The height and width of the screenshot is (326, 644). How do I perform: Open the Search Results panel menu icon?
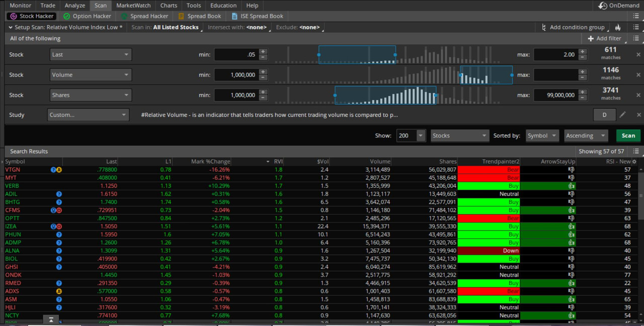[636, 151]
